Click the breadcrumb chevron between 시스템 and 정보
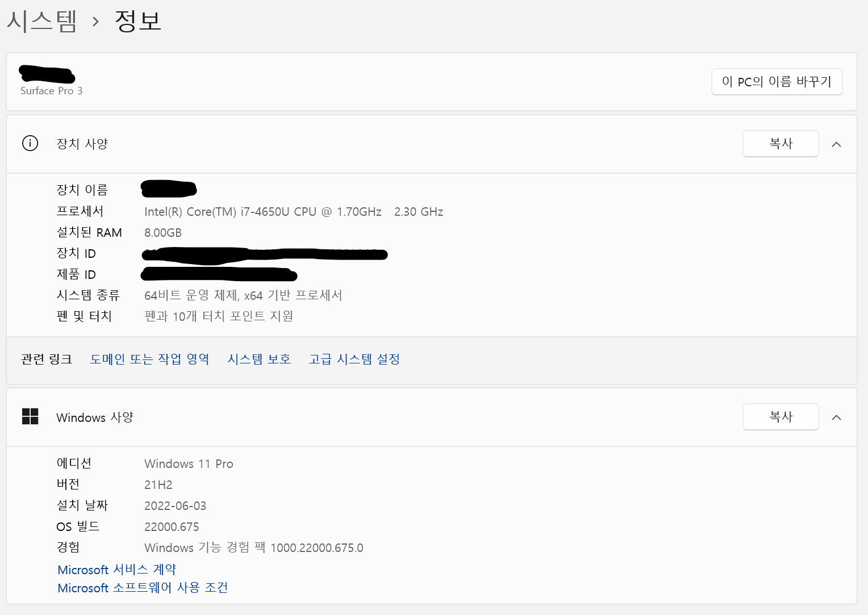868x615 pixels. coord(95,22)
